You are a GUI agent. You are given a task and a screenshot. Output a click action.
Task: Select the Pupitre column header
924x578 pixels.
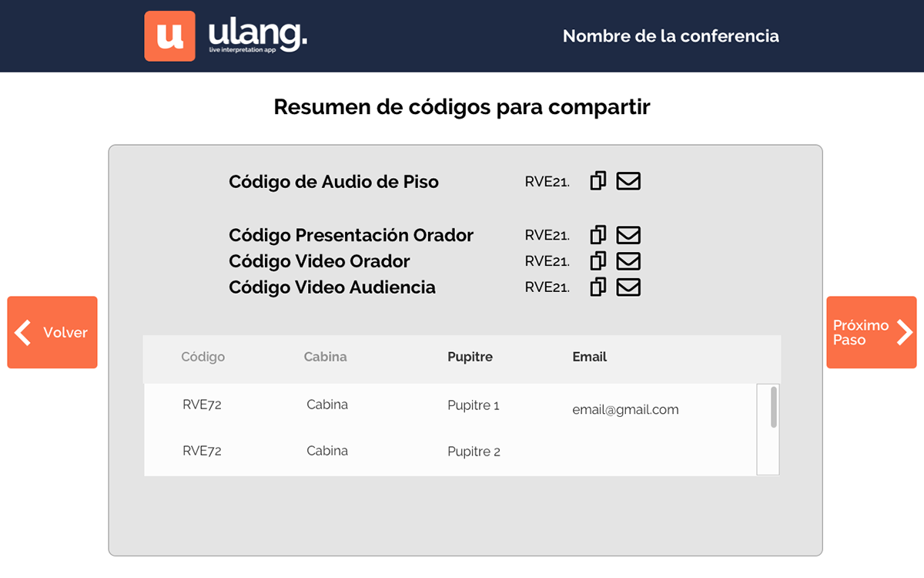[x=470, y=357]
